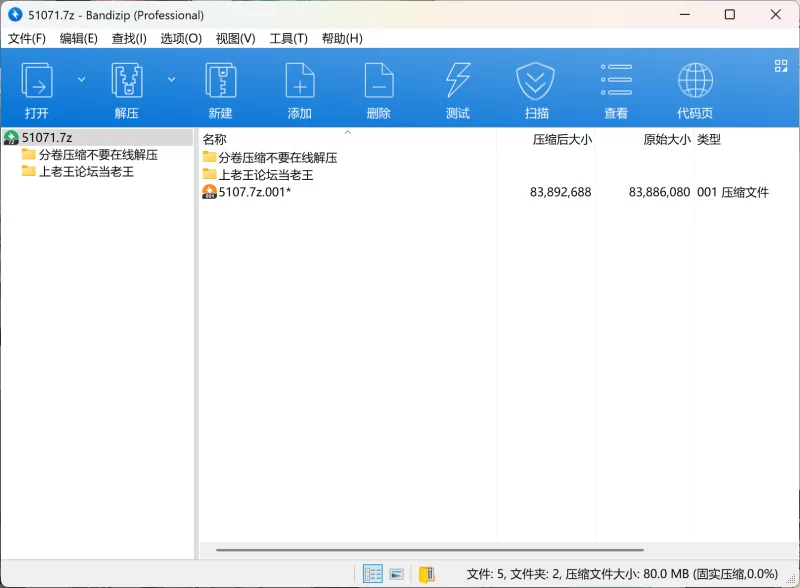Click the Delete (删除) toolbar icon
The height and width of the screenshot is (588, 800).
coord(379,81)
